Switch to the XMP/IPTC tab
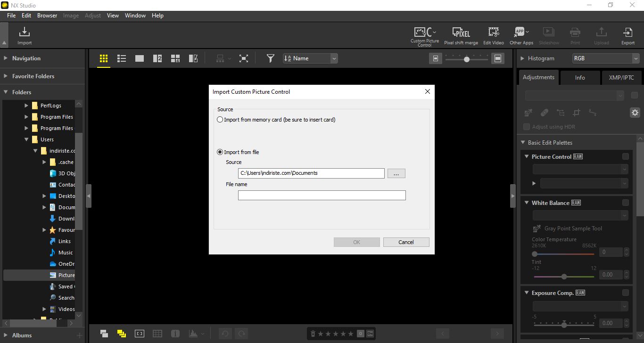 coord(621,78)
